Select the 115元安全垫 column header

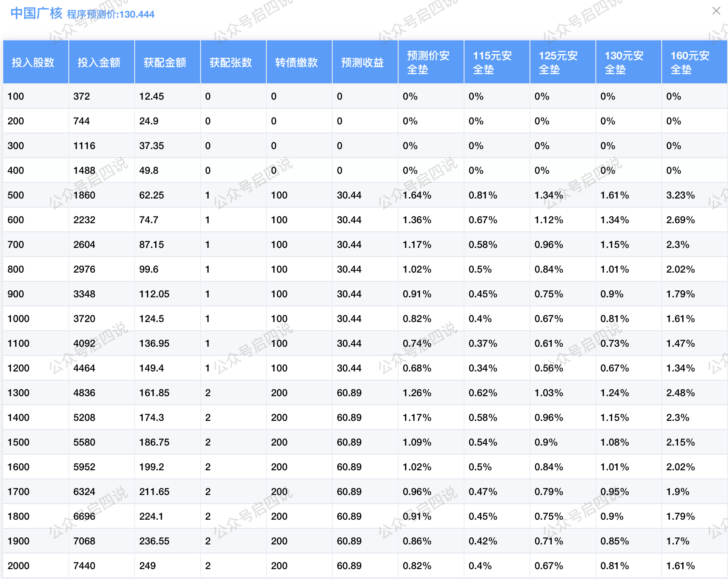pyautogui.click(x=492, y=63)
